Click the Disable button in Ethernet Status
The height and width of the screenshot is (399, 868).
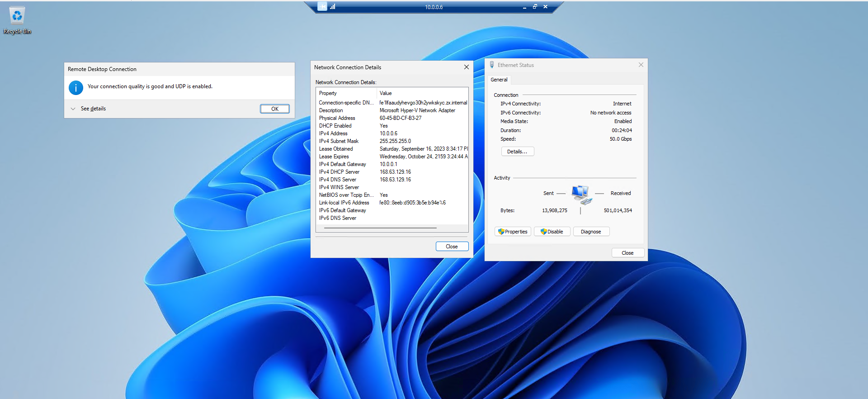(x=552, y=232)
